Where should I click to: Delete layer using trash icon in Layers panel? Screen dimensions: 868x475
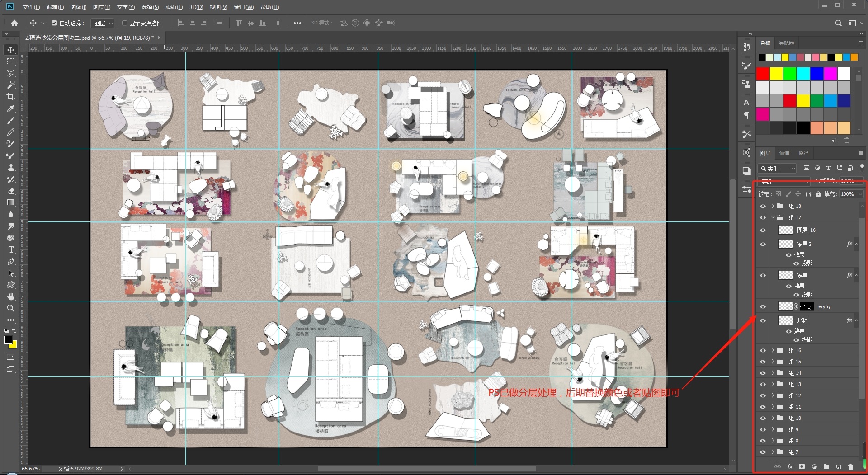click(x=850, y=467)
